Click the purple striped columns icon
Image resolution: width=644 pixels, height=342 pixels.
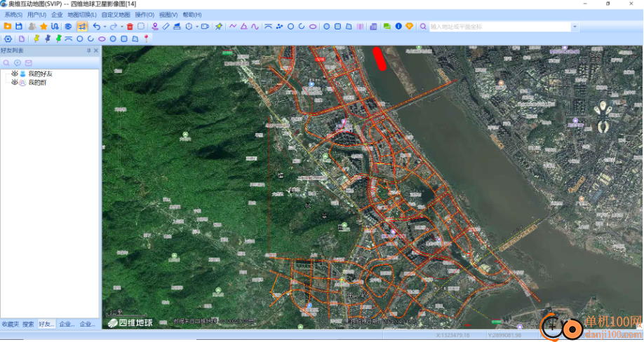pos(360,26)
